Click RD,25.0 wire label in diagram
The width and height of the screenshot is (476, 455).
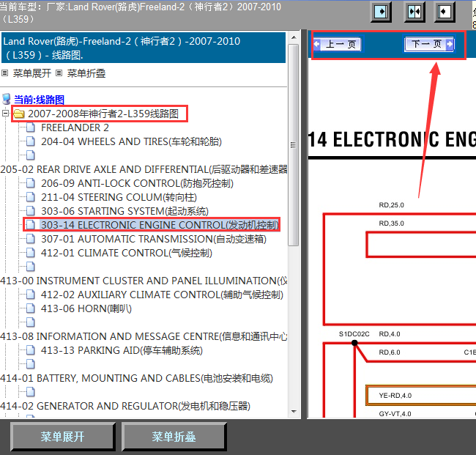(x=391, y=205)
